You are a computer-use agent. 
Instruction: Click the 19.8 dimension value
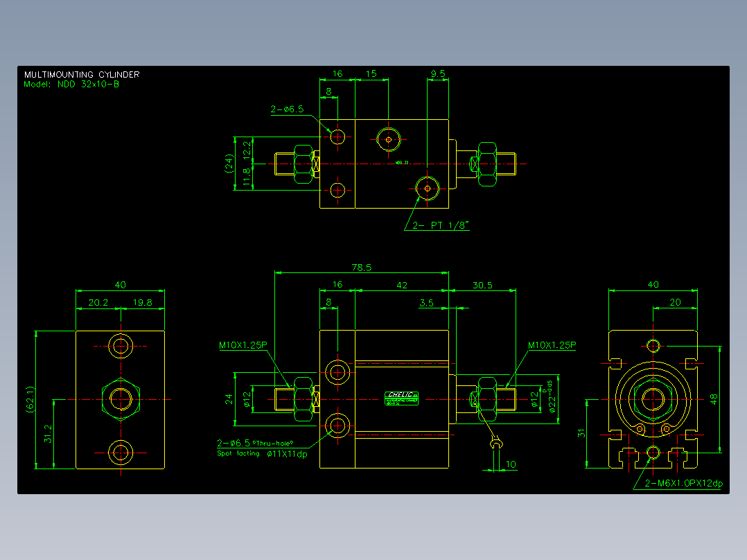point(143,303)
